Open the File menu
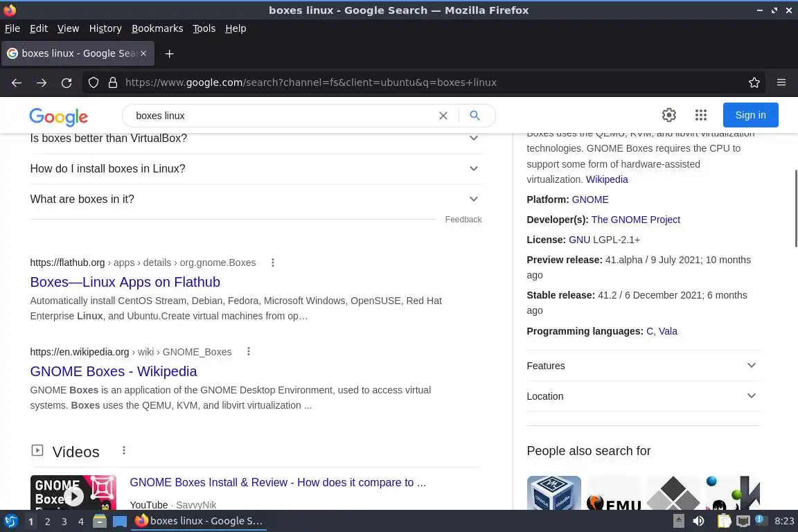The image size is (798, 532). 12,28
